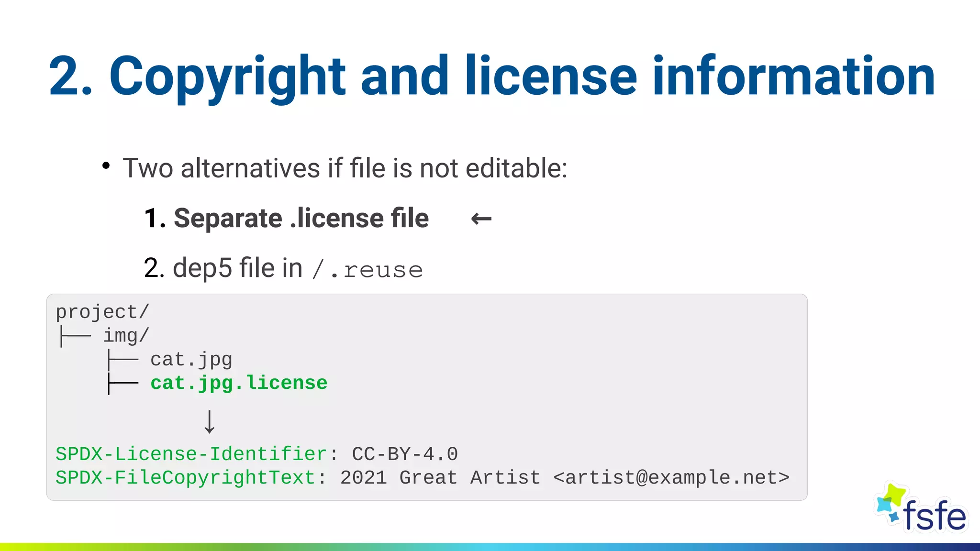
Task: Click the green cat.jpg.license filename
Action: point(239,383)
